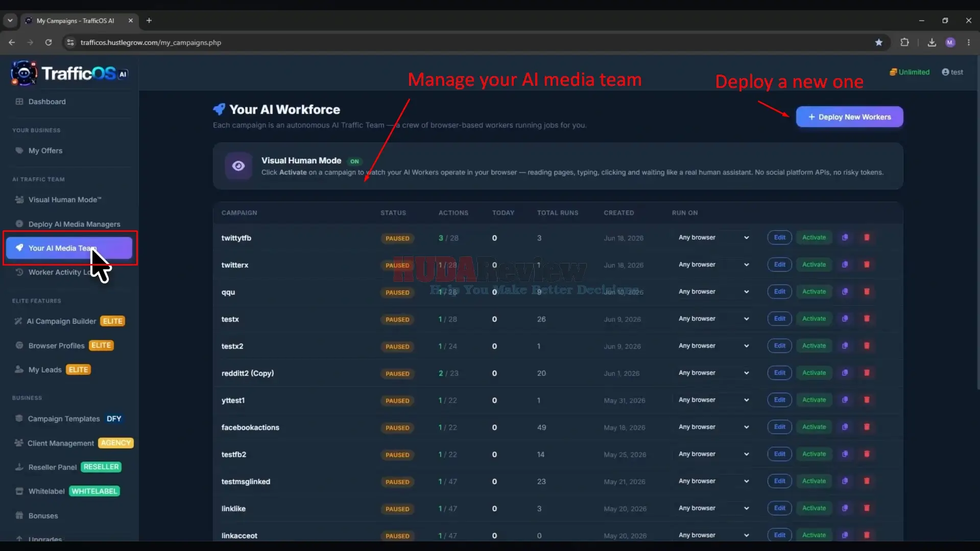Open Run On dropdown for qqu
The height and width of the screenshot is (551, 980).
point(713,292)
